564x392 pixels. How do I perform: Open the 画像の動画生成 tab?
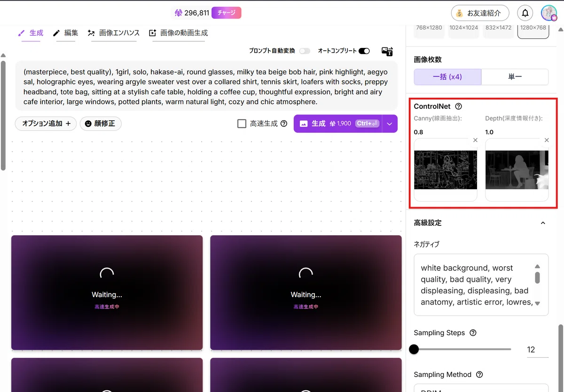point(178,33)
